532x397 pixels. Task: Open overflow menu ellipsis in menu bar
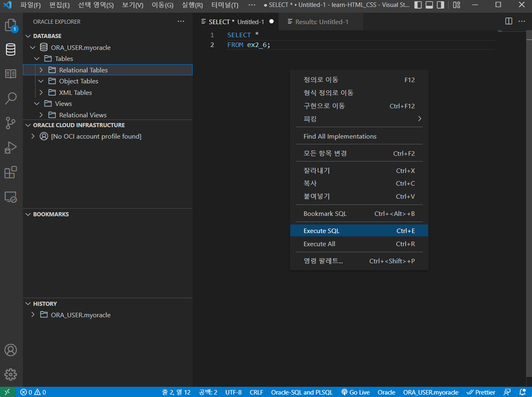251,5
